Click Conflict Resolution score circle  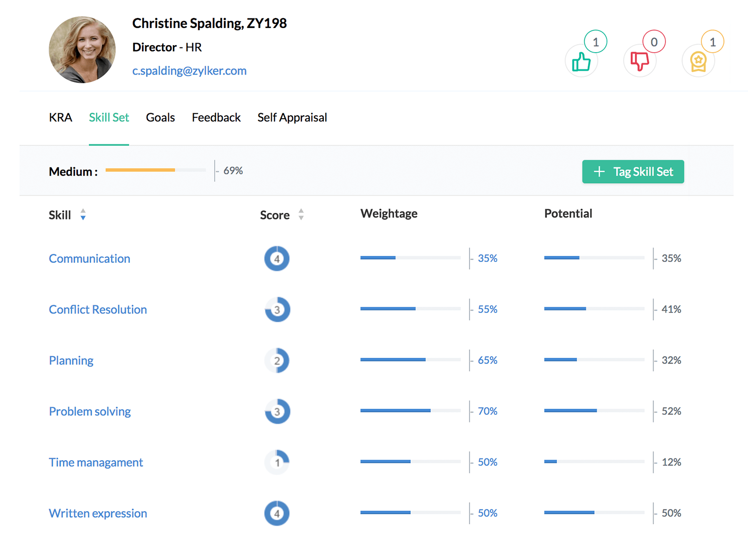[x=277, y=309]
